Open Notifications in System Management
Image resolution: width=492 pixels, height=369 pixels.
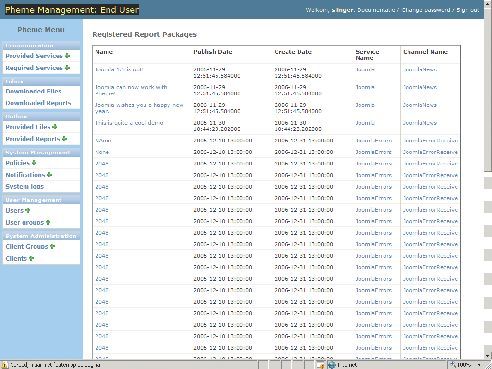(25, 175)
